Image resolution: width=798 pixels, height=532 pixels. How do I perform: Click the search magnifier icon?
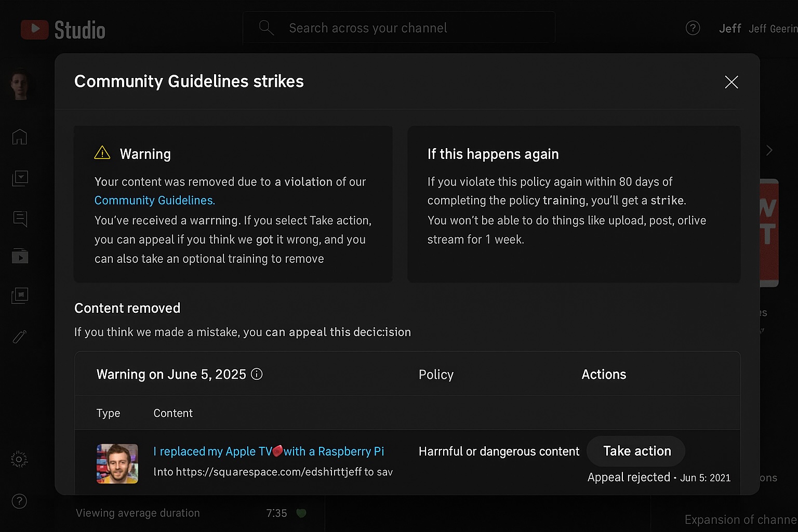tap(266, 28)
